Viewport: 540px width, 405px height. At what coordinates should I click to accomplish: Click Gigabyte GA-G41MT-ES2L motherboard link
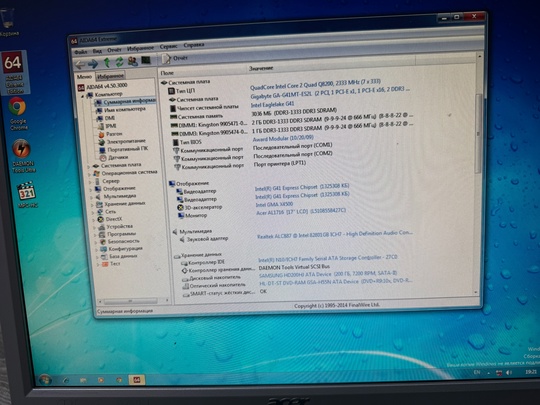pos(330,92)
